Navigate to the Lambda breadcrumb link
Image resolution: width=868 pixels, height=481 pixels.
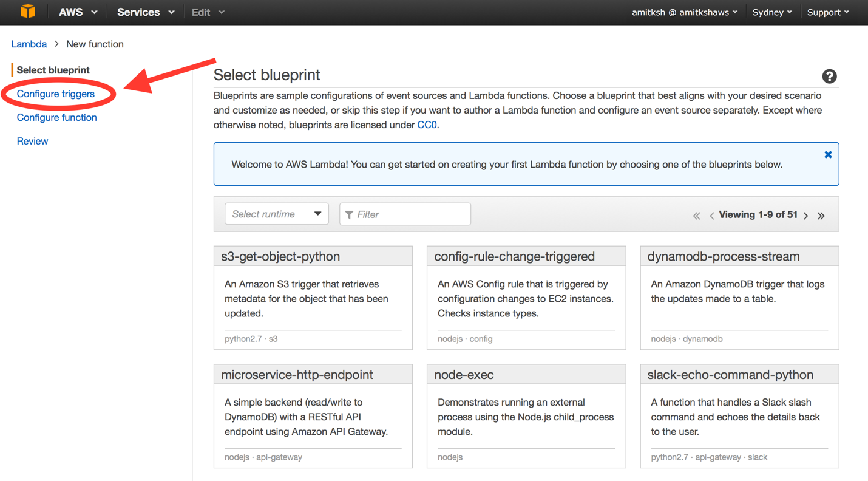(x=29, y=44)
